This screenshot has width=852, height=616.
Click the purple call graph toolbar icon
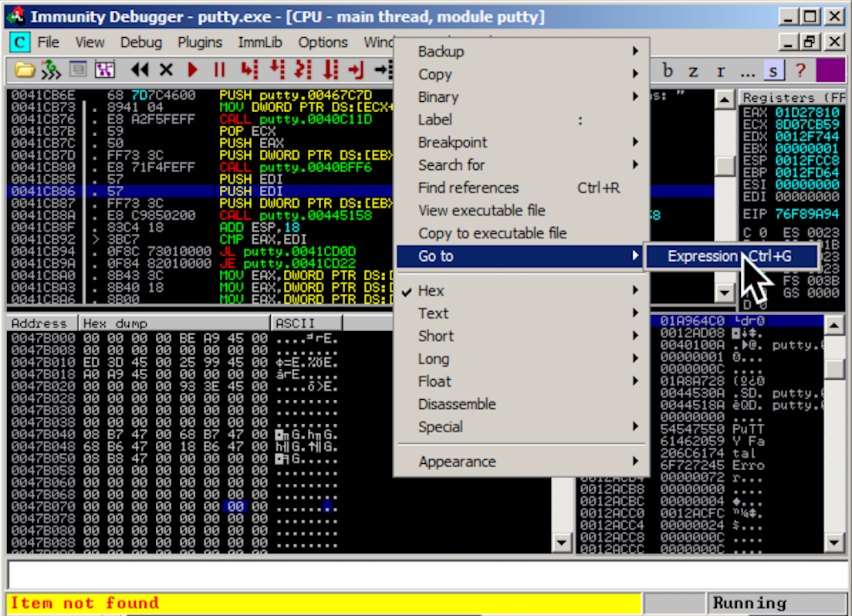click(104, 71)
